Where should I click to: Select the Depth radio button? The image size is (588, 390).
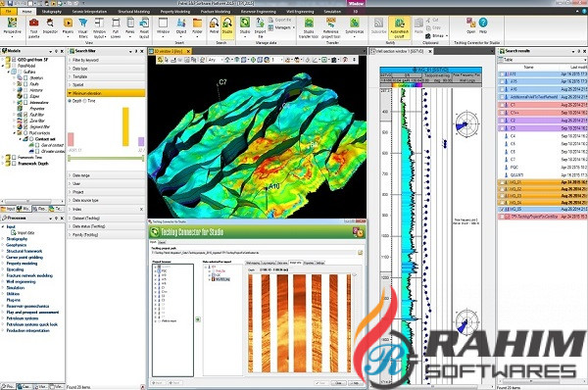[70, 101]
